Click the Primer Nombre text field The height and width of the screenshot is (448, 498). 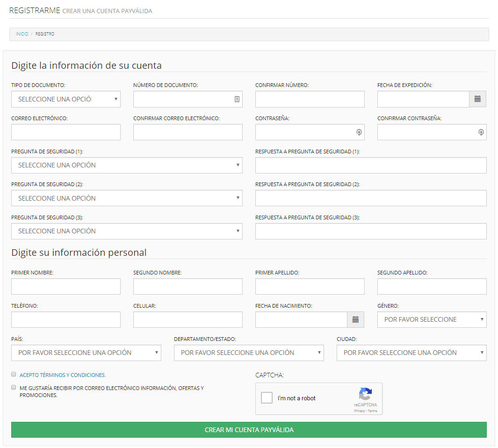pos(66,287)
